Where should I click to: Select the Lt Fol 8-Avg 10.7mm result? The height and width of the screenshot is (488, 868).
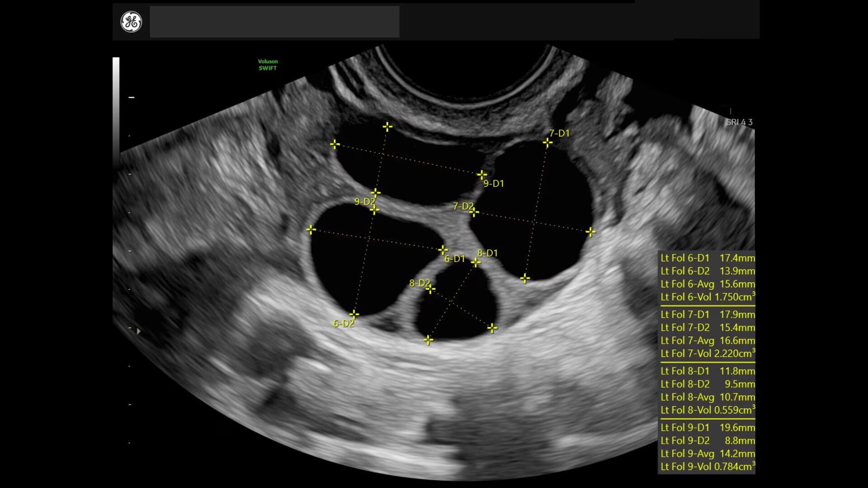(707, 397)
